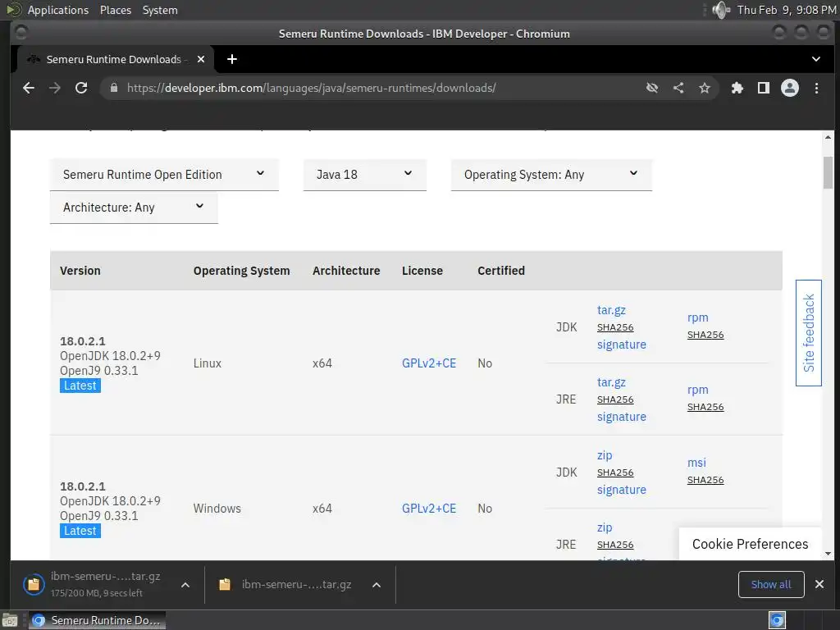View site information lock icon
The height and width of the screenshot is (630, 840).
coord(113,88)
